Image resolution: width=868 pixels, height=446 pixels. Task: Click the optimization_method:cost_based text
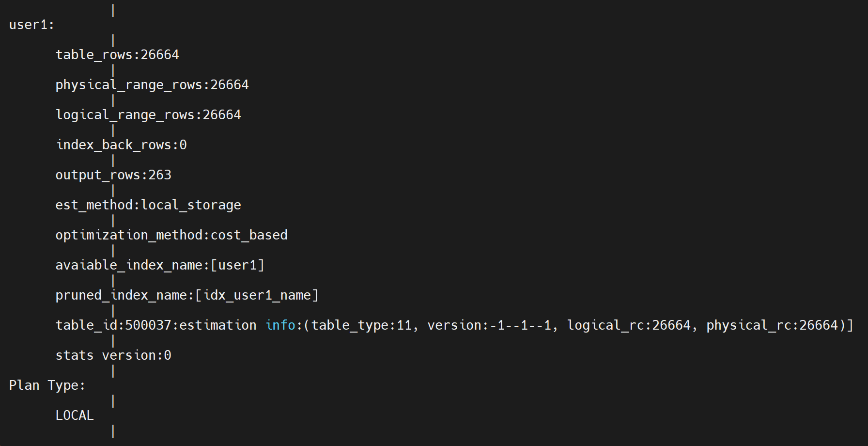click(171, 235)
